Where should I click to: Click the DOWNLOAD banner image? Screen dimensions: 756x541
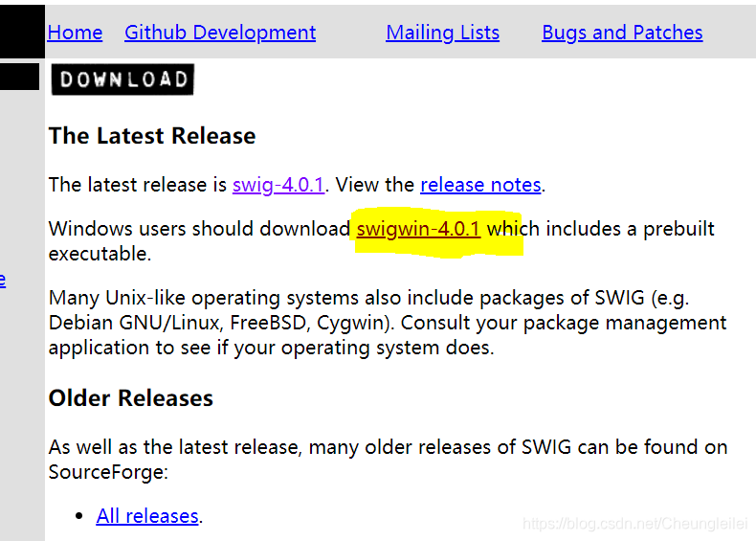(122, 79)
